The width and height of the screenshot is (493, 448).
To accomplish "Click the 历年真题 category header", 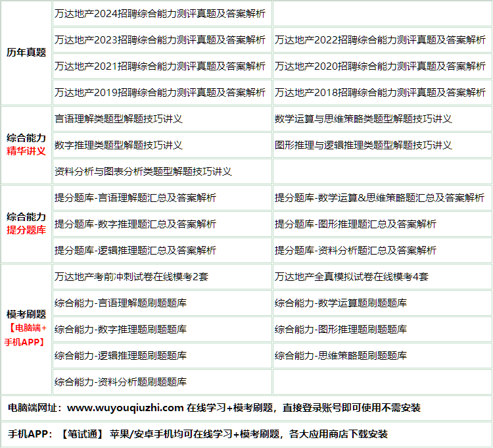I will tap(26, 53).
